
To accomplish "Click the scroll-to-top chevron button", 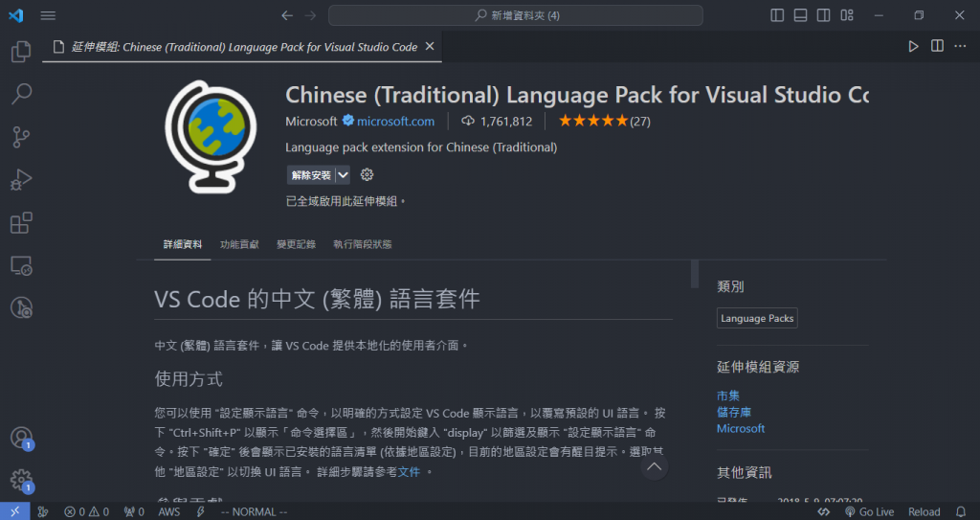I will point(654,466).
